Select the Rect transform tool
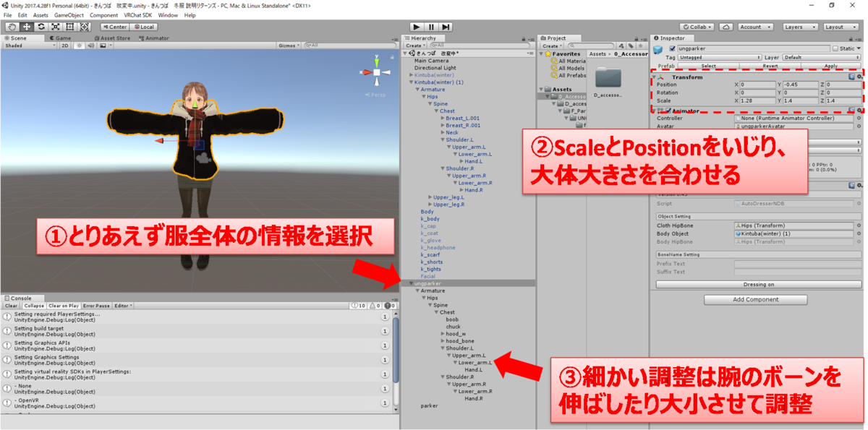The height and width of the screenshot is (430, 868). tap(70, 27)
